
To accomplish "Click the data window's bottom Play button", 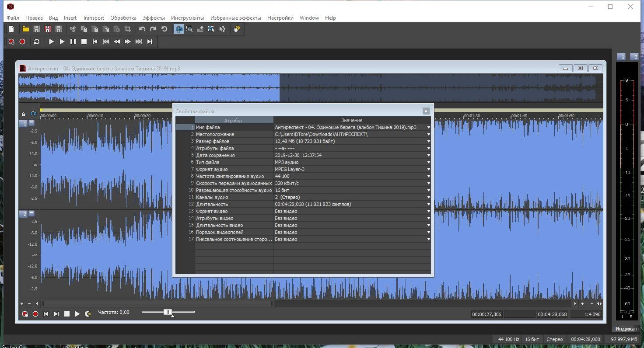I will tap(77, 314).
